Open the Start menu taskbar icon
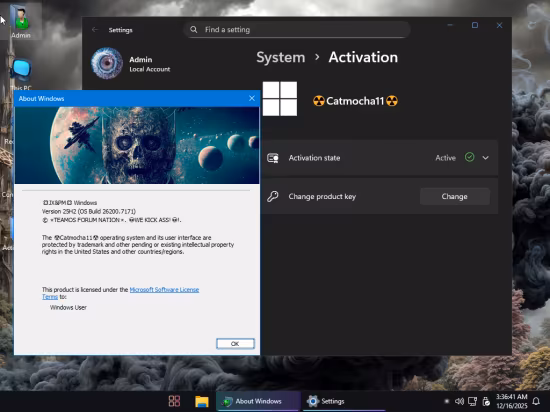 pyautogui.click(x=174, y=401)
